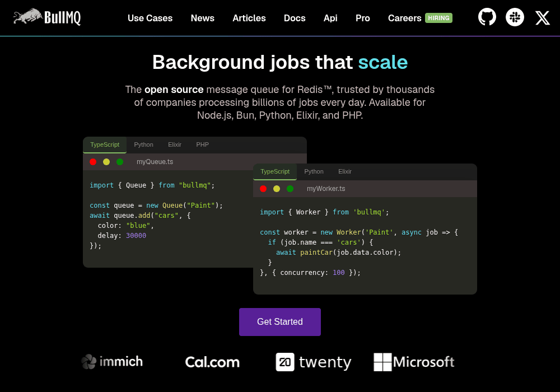560x392 pixels.
Task: Click the red dot on myQueue.ts window
Action: click(x=93, y=162)
